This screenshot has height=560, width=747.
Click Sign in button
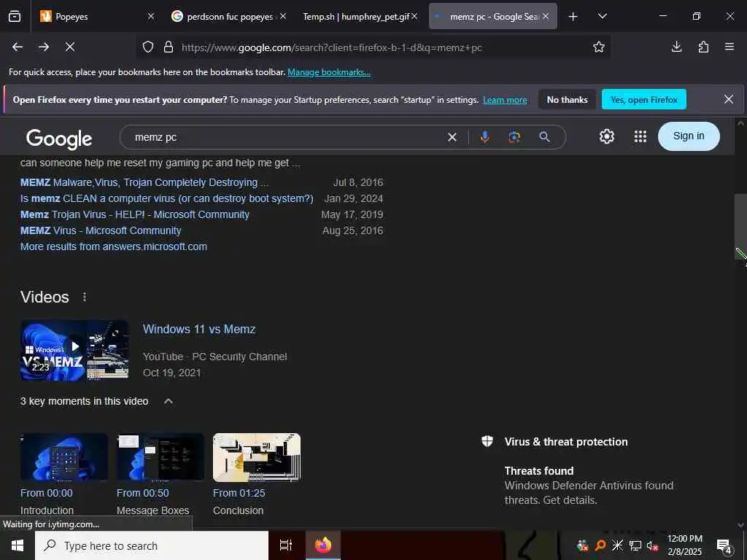689,136
